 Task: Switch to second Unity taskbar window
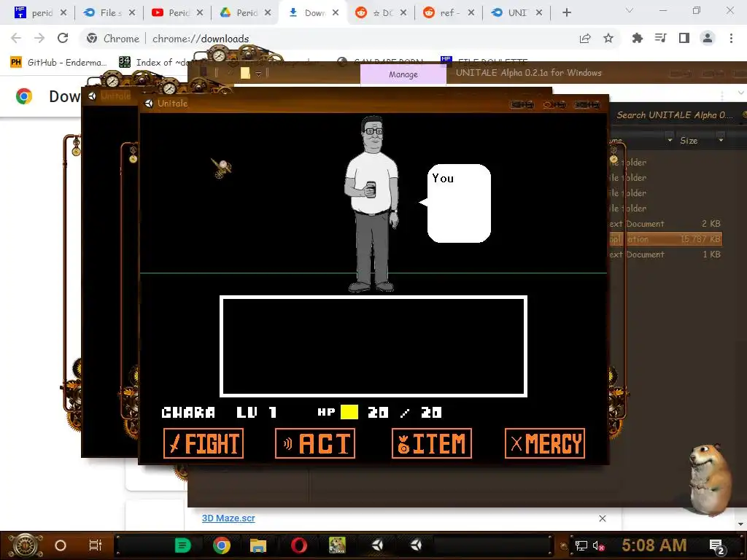(416, 545)
